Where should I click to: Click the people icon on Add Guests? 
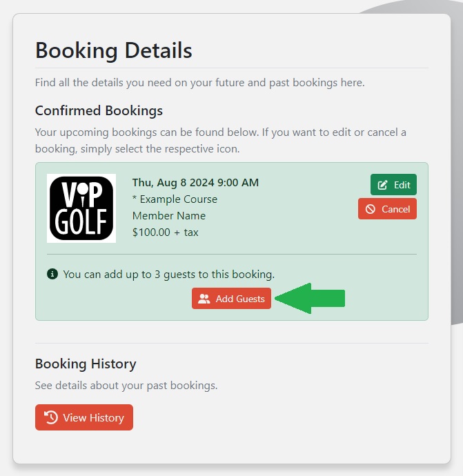(x=204, y=299)
